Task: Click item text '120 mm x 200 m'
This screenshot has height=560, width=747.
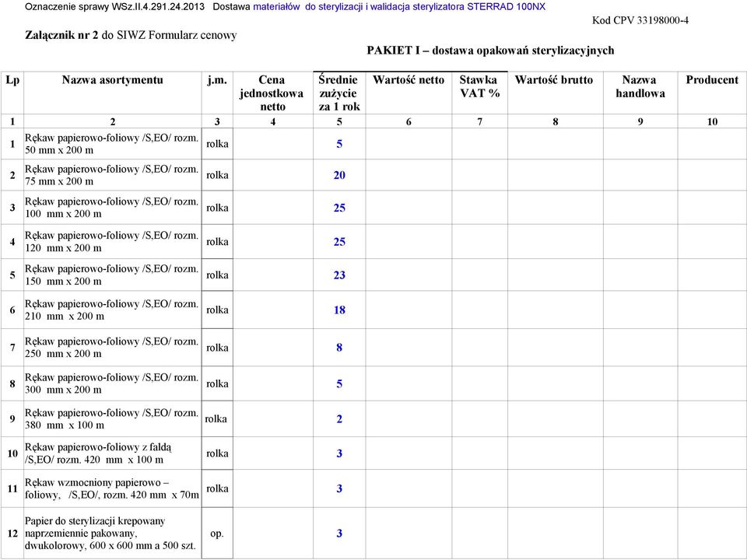Action: pyautogui.click(x=63, y=248)
